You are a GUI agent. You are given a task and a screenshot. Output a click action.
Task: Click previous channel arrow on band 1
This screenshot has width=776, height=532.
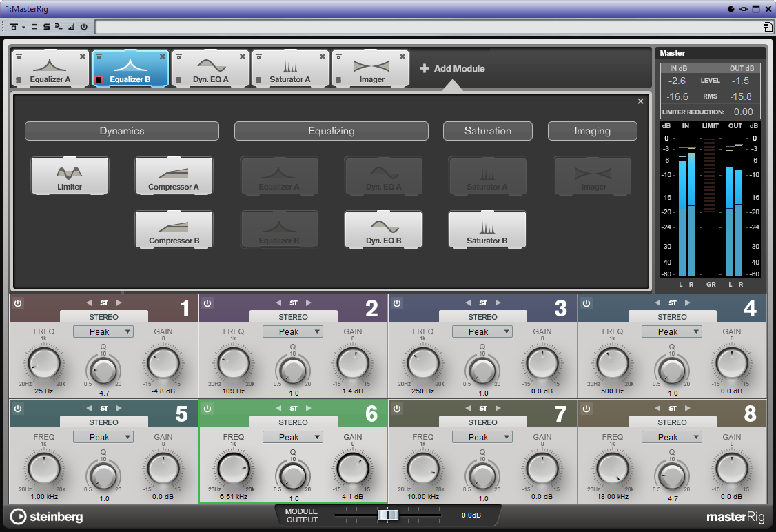point(89,303)
